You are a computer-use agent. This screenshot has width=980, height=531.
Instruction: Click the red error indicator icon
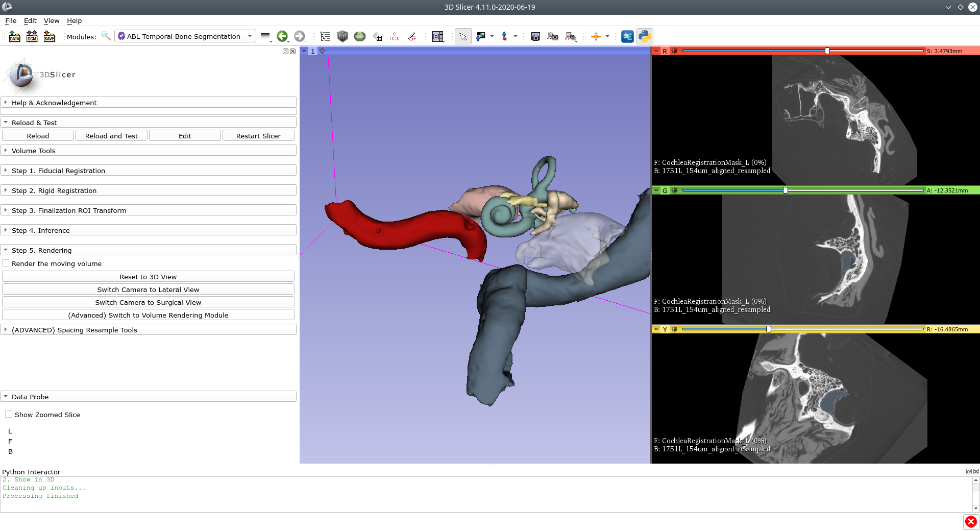[971, 522]
